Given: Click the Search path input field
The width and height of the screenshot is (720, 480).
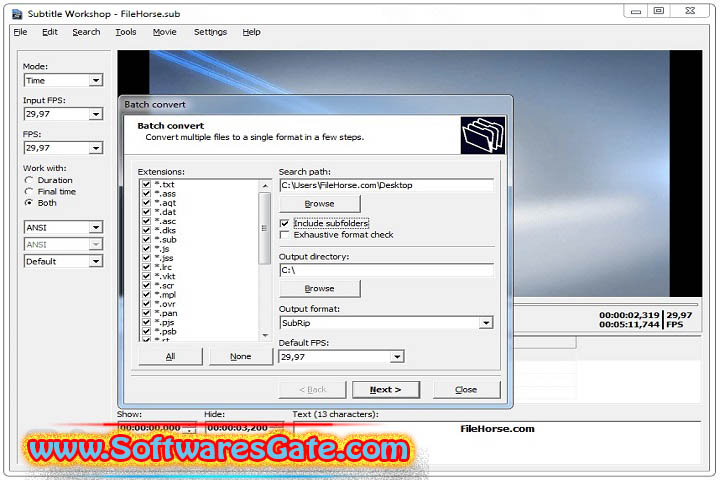Looking at the screenshot, I should click(386, 185).
